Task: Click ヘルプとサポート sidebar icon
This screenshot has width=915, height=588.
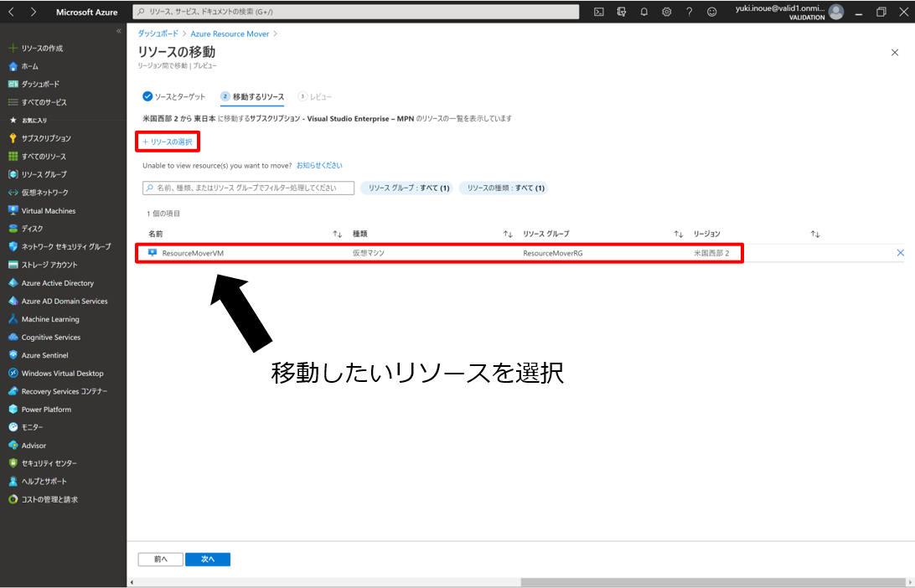Action: tap(13, 482)
